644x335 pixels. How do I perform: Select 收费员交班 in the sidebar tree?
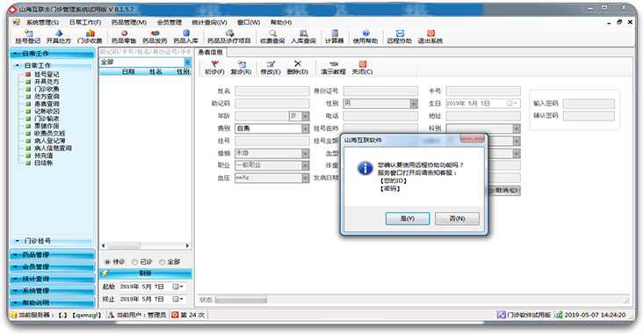(x=50, y=134)
